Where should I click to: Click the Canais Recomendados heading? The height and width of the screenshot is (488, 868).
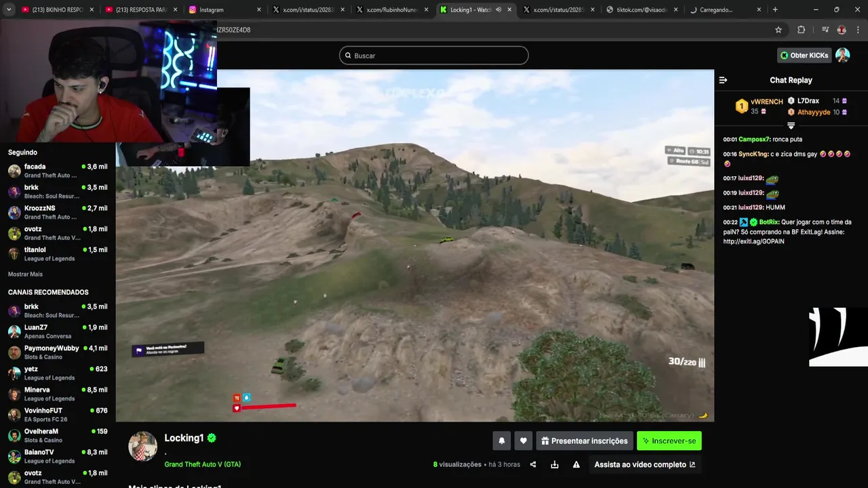[48, 292]
